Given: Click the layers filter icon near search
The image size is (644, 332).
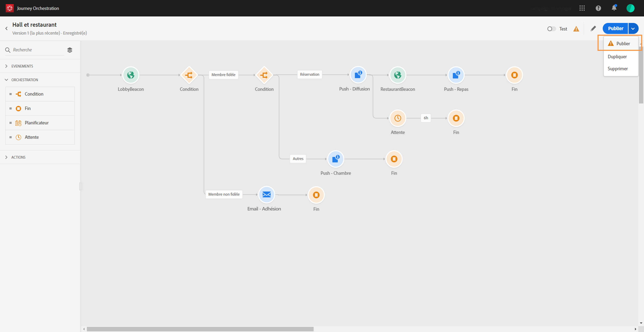Looking at the screenshot, I should pyautogui.click(x=70, y=50).
